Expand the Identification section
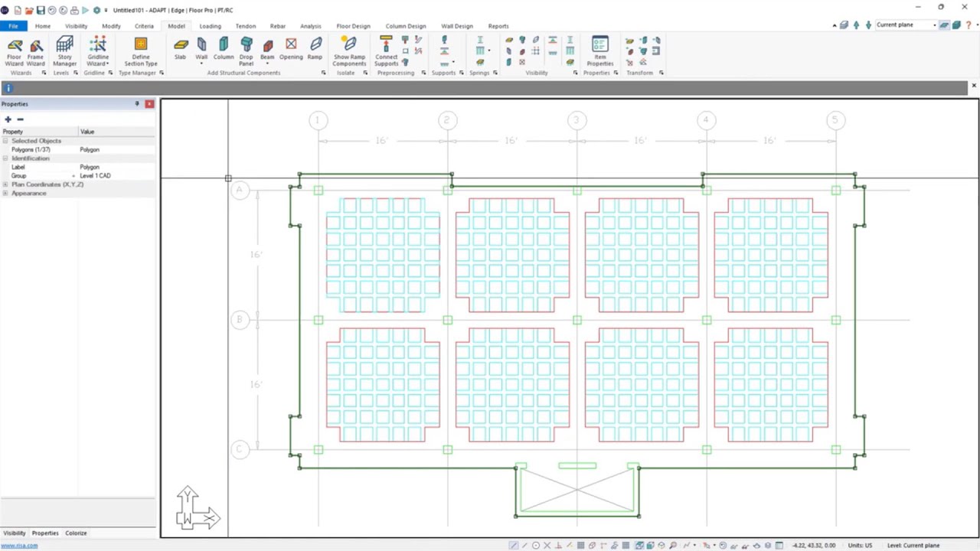 [5, 158]
